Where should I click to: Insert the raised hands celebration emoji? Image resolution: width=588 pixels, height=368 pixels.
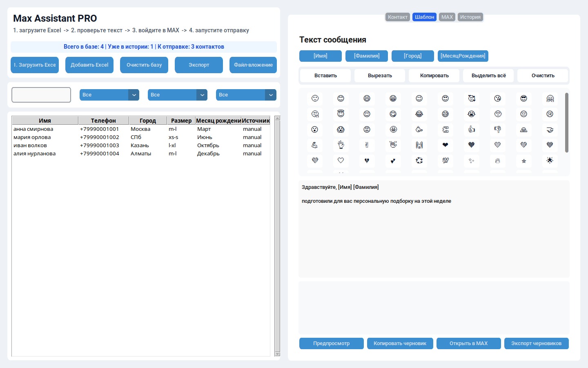coord(419,145)
